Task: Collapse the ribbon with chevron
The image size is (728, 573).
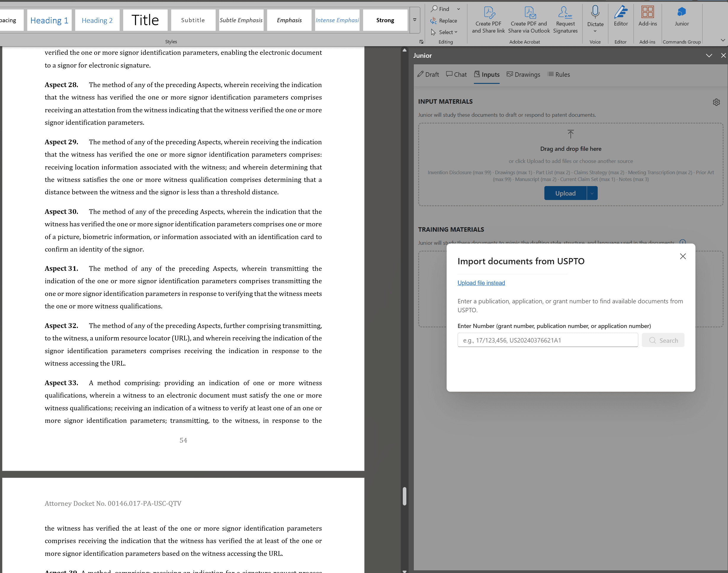Action: [723, 40]
